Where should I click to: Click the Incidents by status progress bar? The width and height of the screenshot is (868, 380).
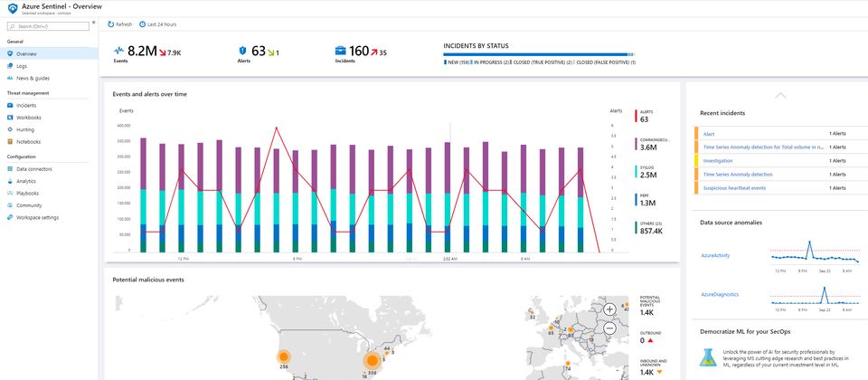539,55
